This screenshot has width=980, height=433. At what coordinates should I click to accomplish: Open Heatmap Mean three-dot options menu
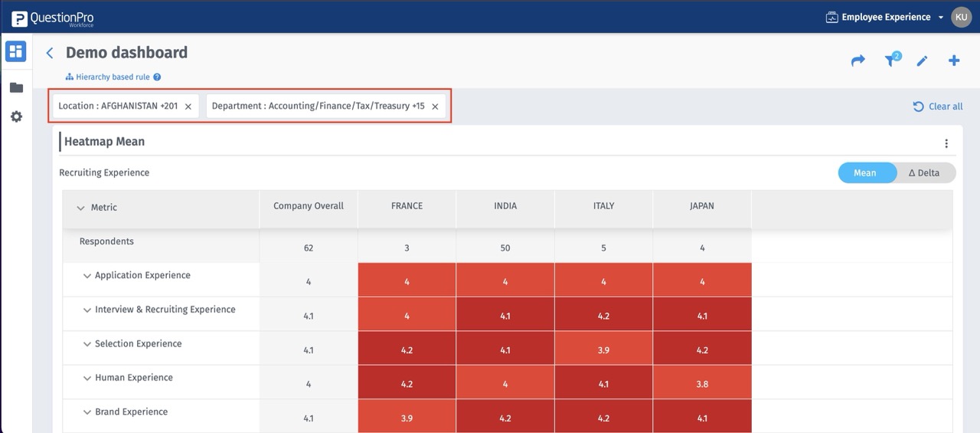pos(946,143)
